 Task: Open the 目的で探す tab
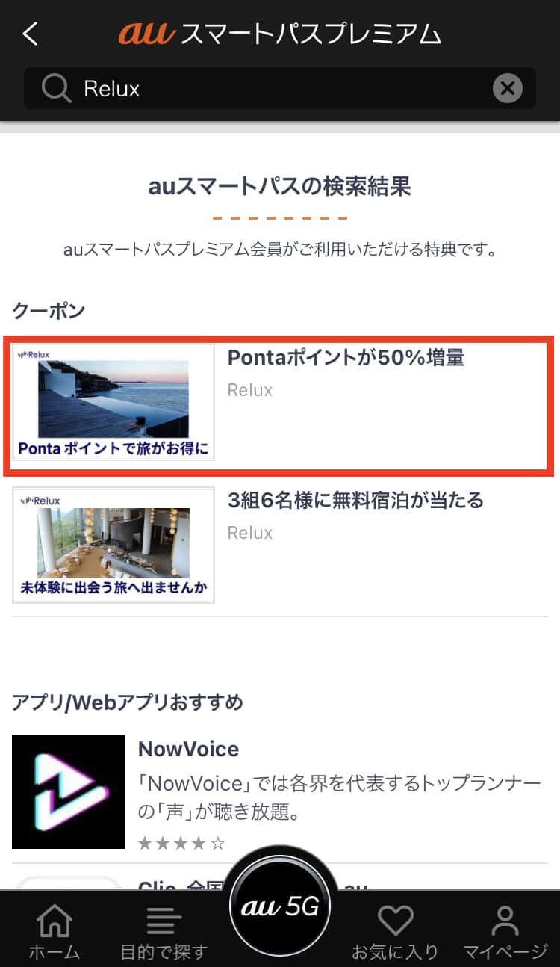pos(164,932)
